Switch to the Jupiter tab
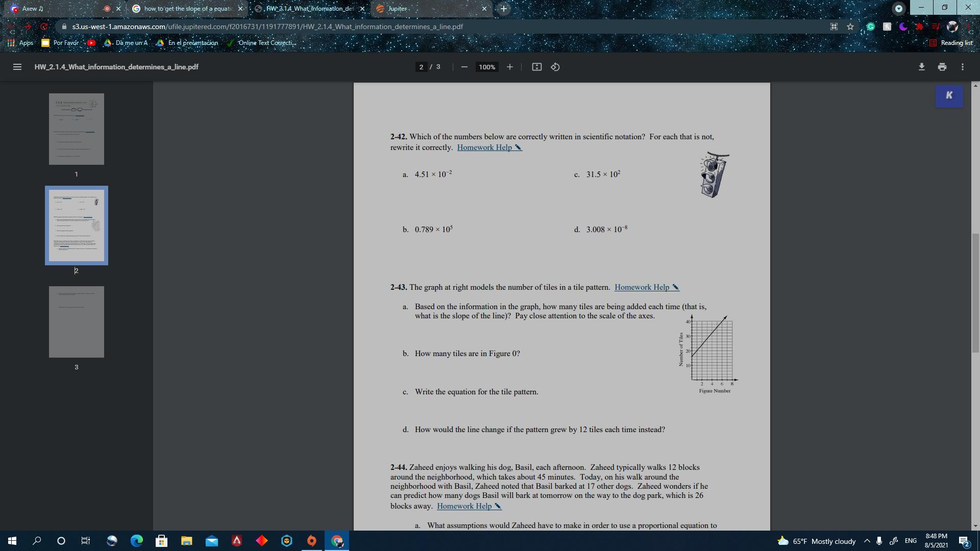The height and width of the screenshot is (551, 980). (408, 9)
